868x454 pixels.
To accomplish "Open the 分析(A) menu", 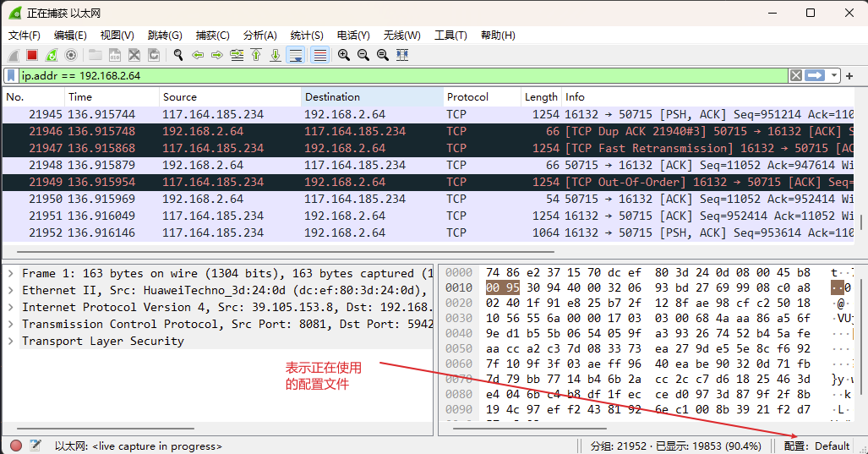I will (259, 35).
